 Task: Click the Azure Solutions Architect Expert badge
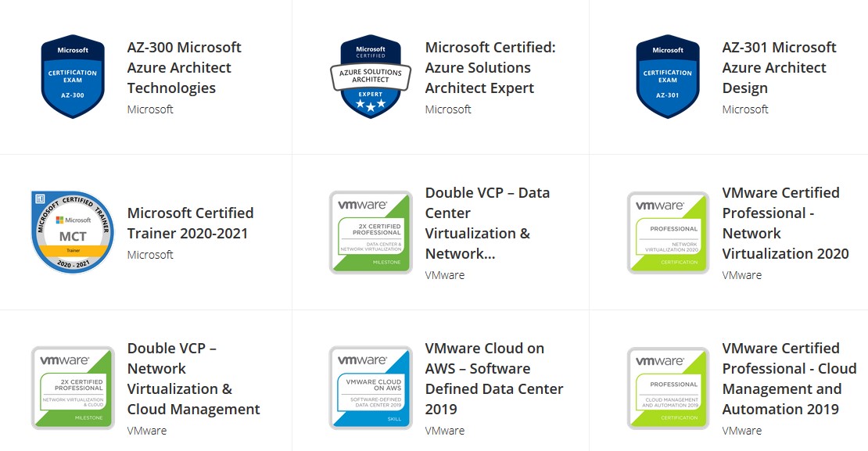[x=371, y=77]
